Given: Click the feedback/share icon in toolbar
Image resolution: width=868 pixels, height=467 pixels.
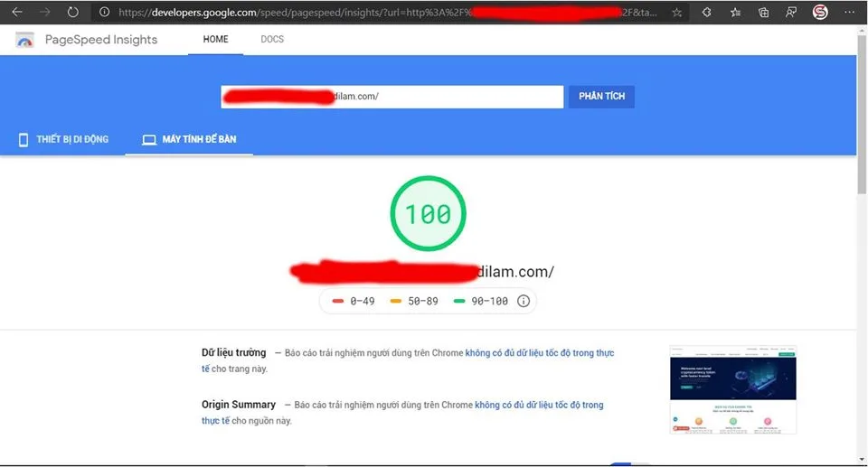Looking at the screenshot, I should point(791,12).
